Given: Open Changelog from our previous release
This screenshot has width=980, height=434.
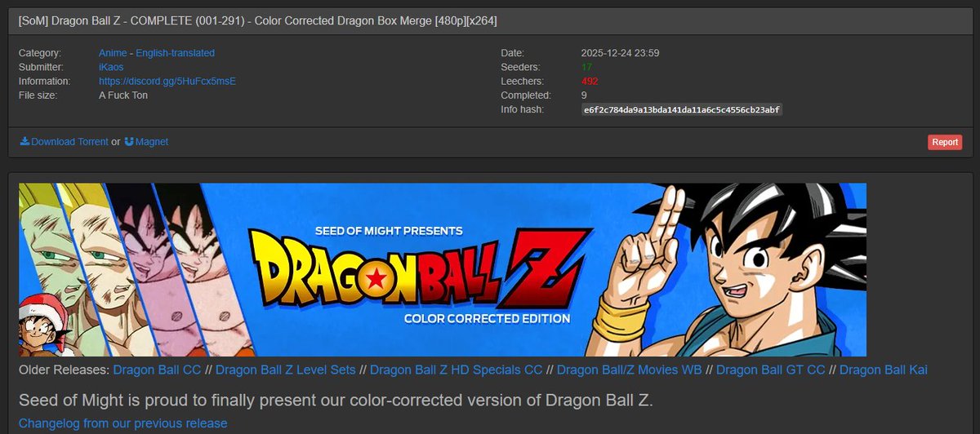Looking at the screenshot, I should 122,423.
